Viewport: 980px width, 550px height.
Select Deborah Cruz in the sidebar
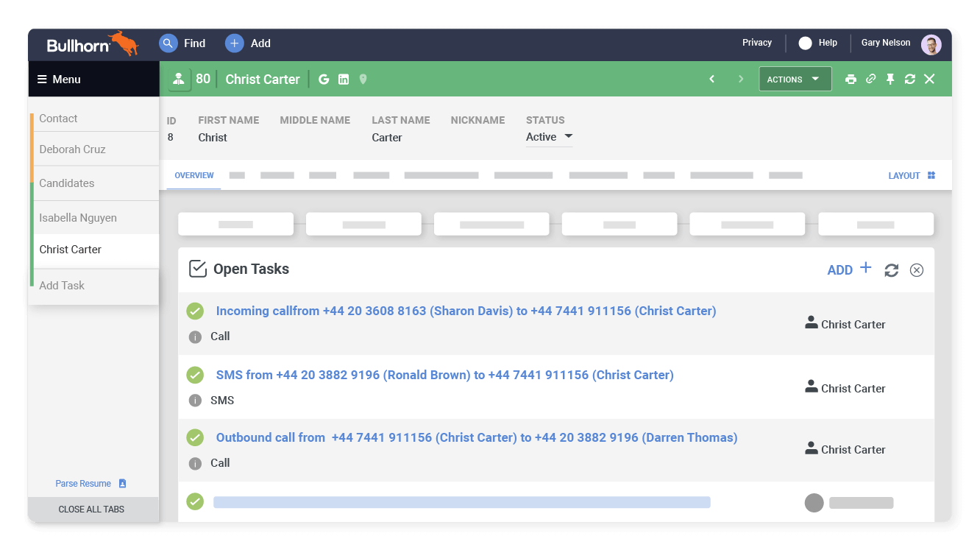click(73, 148)
